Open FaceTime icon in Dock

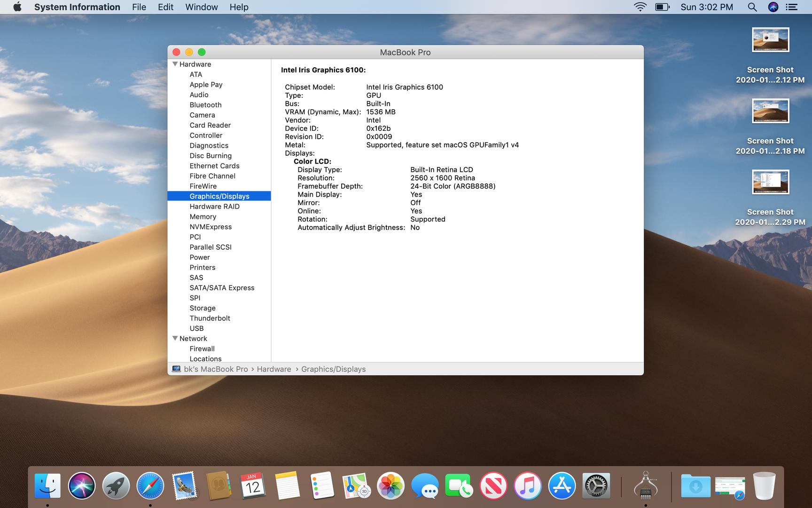tap(459, 486)
